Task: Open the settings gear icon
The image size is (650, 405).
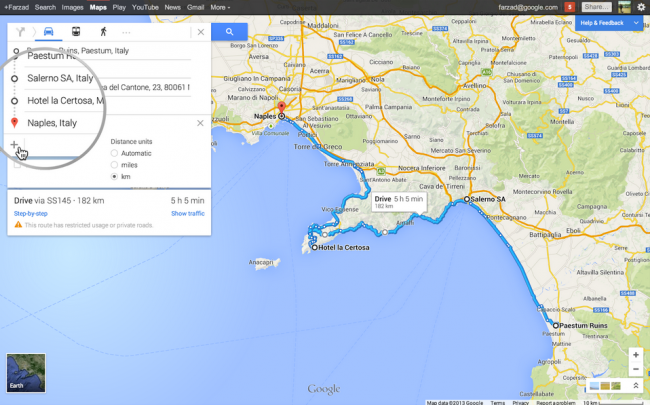Action: (x=641, y=7)
